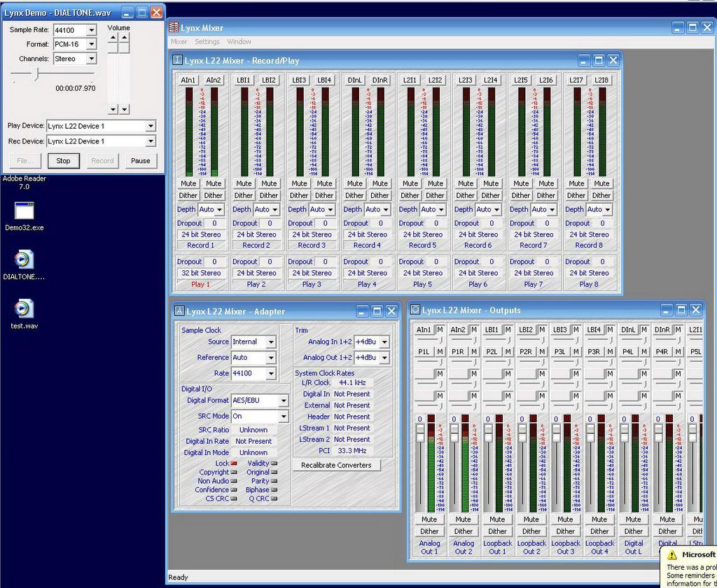Click the DInR record source button
The height and width of the screenshot is (588, 717).
(380, 80)
